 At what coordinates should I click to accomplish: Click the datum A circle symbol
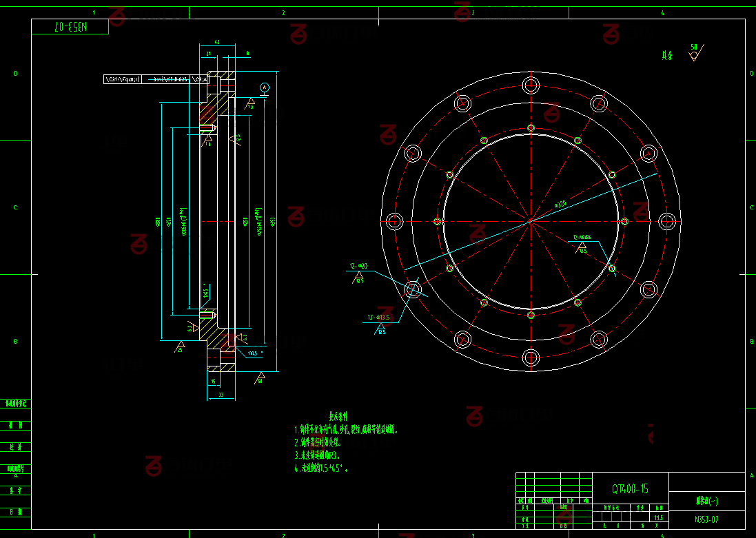(265, 87)
